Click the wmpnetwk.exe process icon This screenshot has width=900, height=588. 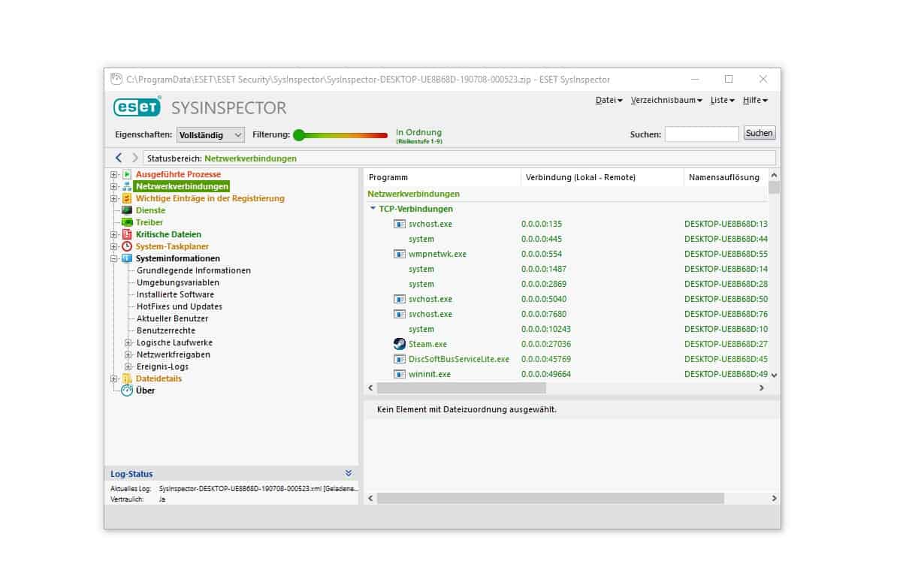pyautogui.click(x=400, y=254)
